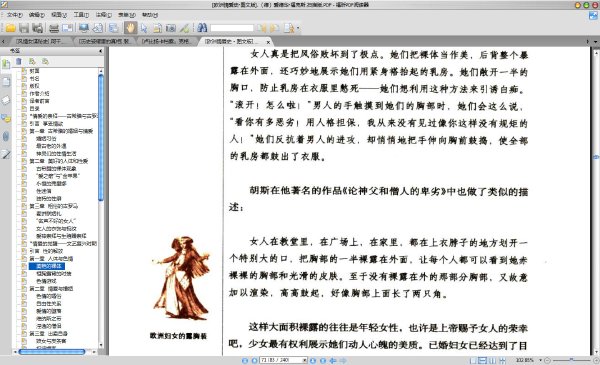600x365 pixels.
Task: Click the binoculars Find icon
Action: pyautogui.click(x=202, y=28)
